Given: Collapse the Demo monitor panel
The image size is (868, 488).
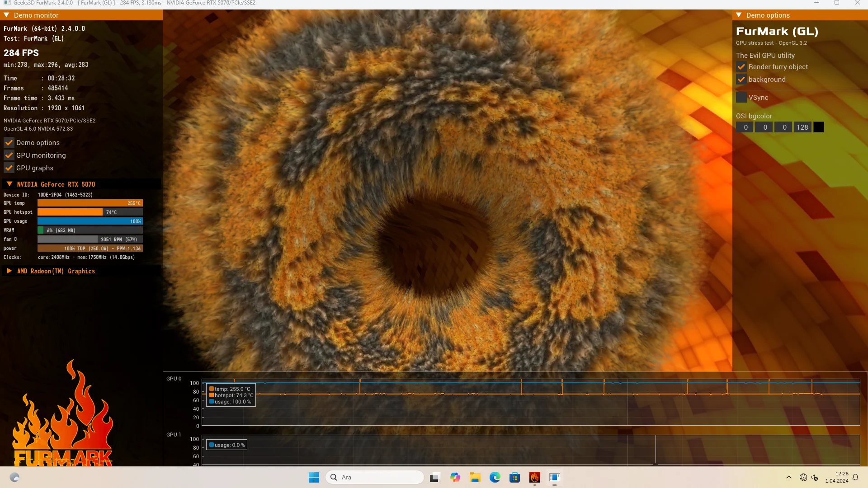Looking at the screenshot, I should (7, 15).
